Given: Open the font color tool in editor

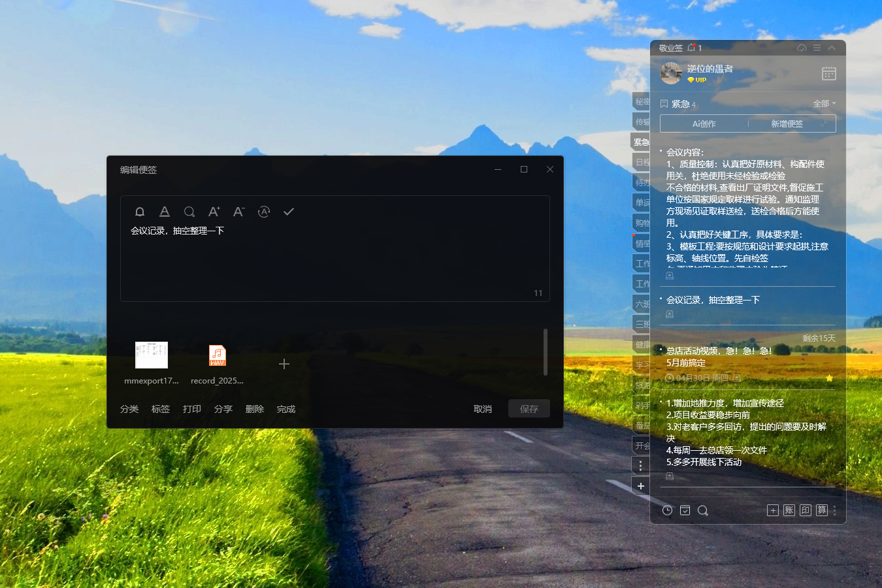Looking at the screenshot, I should (164, 211).
